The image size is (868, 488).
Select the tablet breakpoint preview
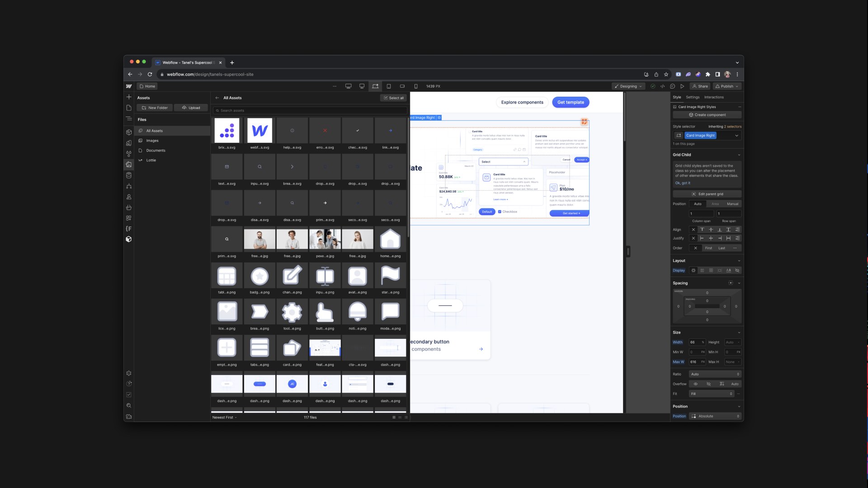pyautogui.click(x=389, y=86)
